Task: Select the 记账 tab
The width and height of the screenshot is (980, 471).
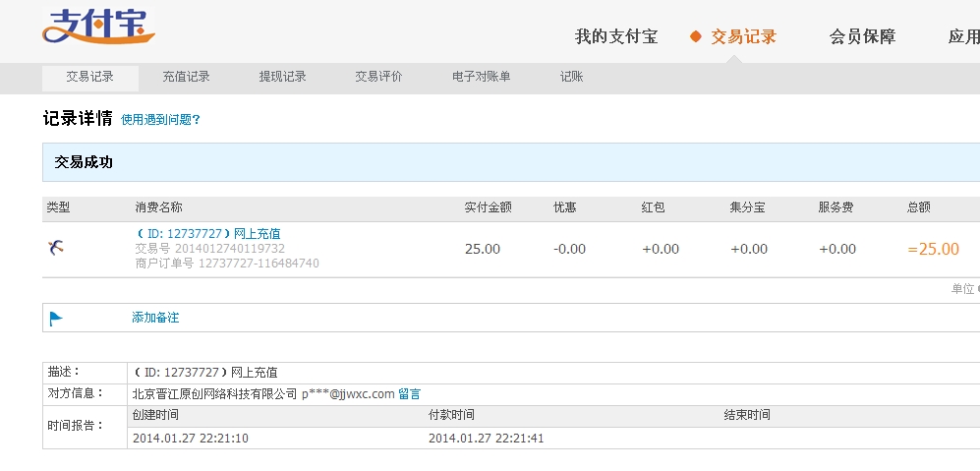Action: coord(571,78)
